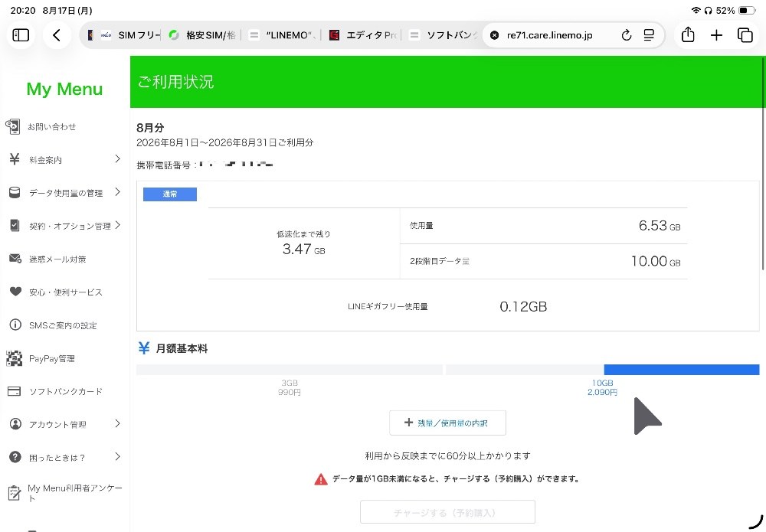The height and width of the screenshot is (532, 766).
Task: Click the 8月分 heading text
Action: [150, 128]
